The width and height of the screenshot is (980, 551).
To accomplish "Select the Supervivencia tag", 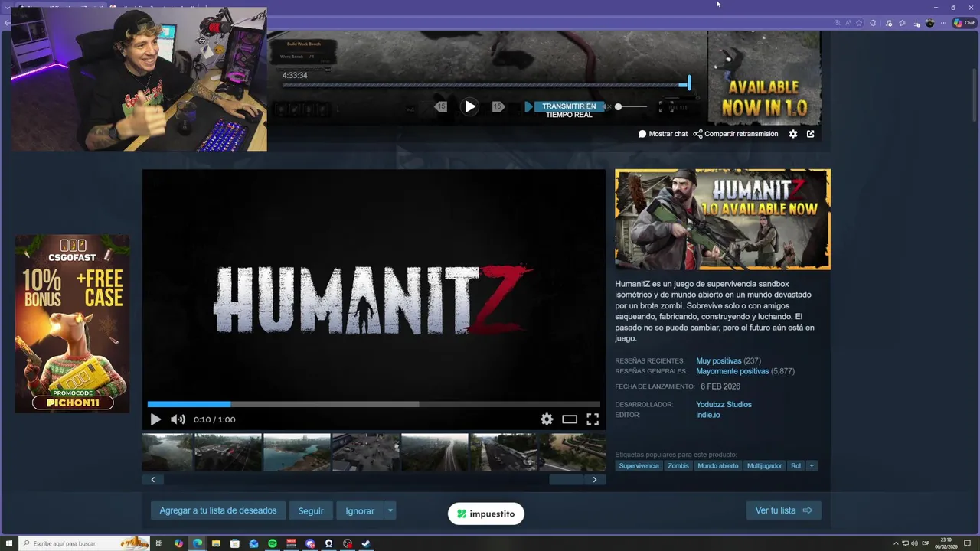I will [x=639, y=465].
